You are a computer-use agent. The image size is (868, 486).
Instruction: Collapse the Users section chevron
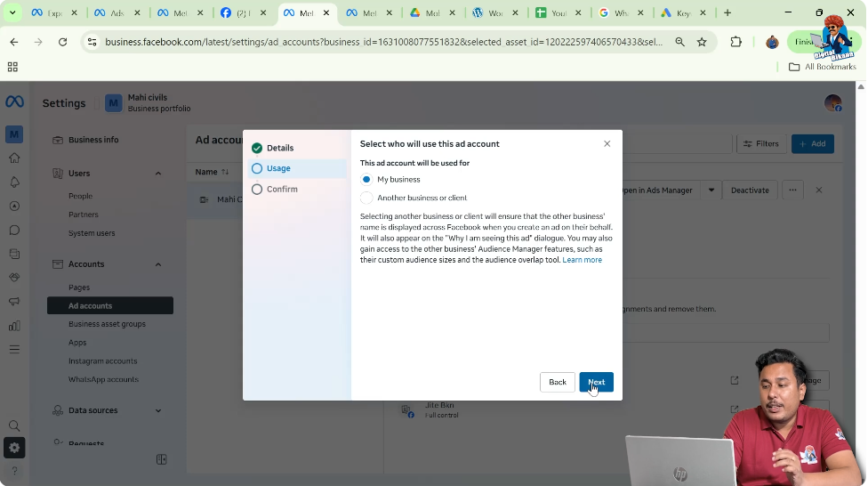click(157, 174)
